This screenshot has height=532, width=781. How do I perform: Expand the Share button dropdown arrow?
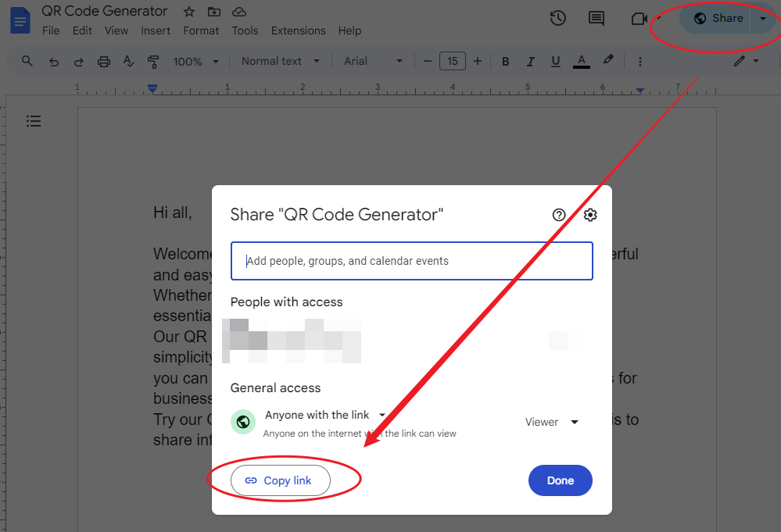click(763, 19)
